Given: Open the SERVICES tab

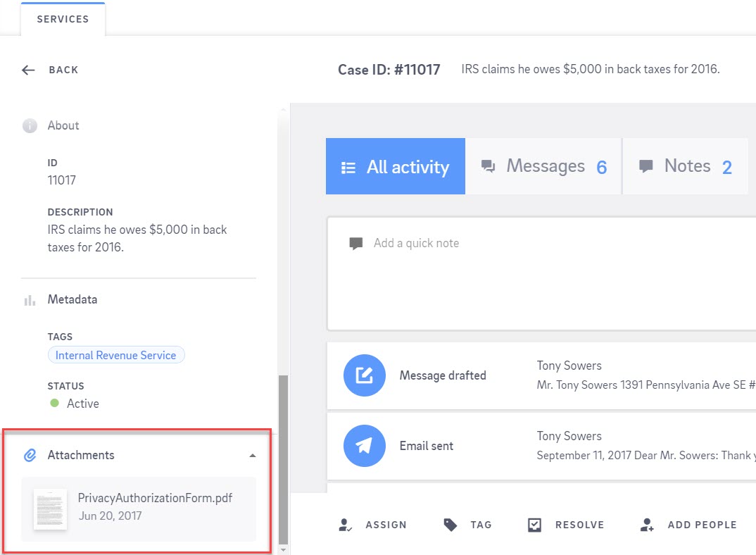Looking at the screenshot, I should coord(63,19).
